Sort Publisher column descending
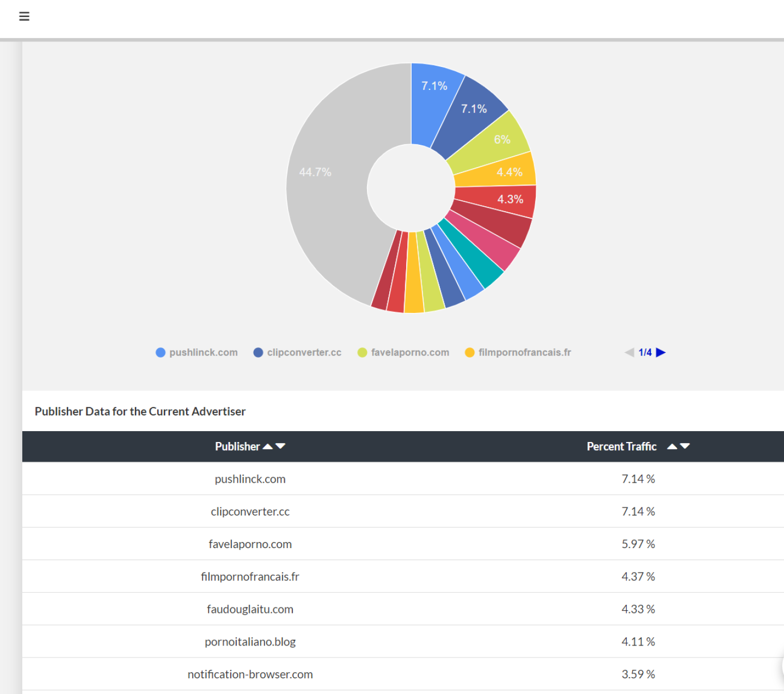The width and height of the screenshot is (784, 694). click(x=281, y=446)
